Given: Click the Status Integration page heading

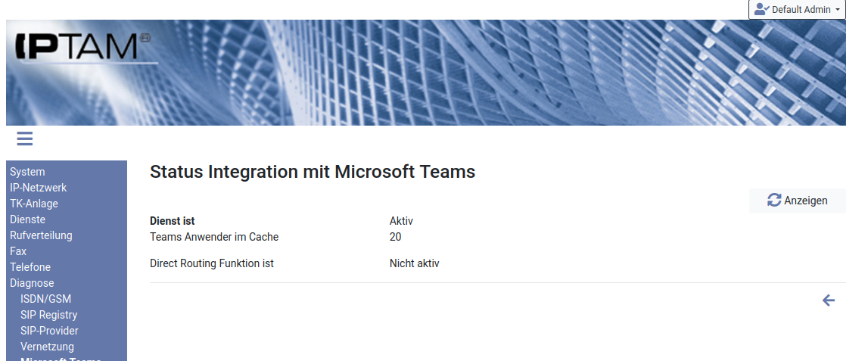Looking at the screenshot, I should [313, 172].
